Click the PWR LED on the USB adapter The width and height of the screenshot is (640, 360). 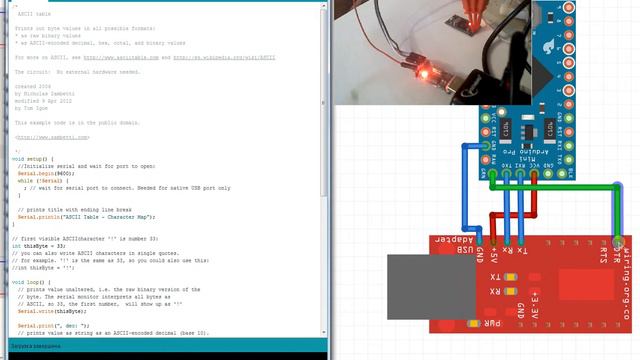click(473, 324)
